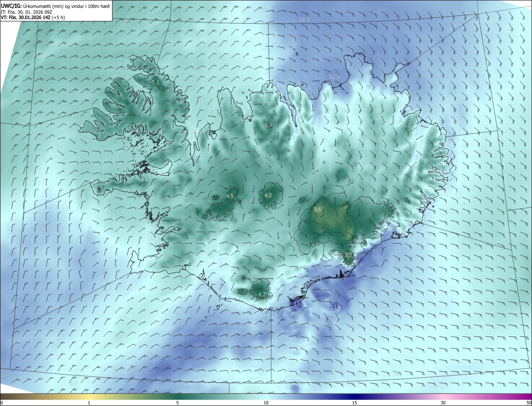
Task: Click the 4.2 value on the central glacier
Action: (x=268, y=195)
